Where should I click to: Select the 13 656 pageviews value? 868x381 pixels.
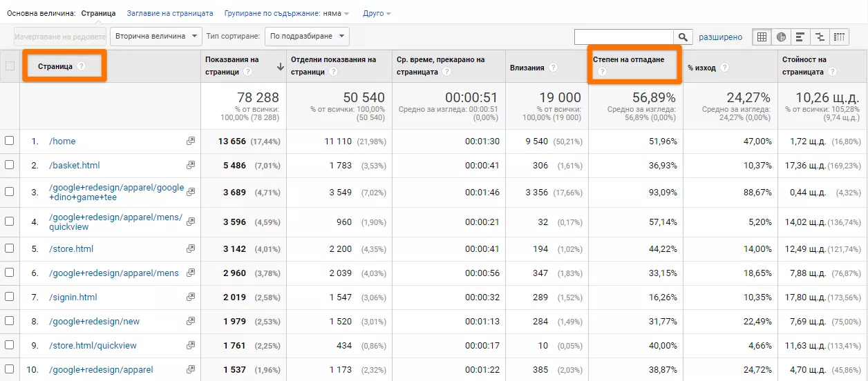232,141
